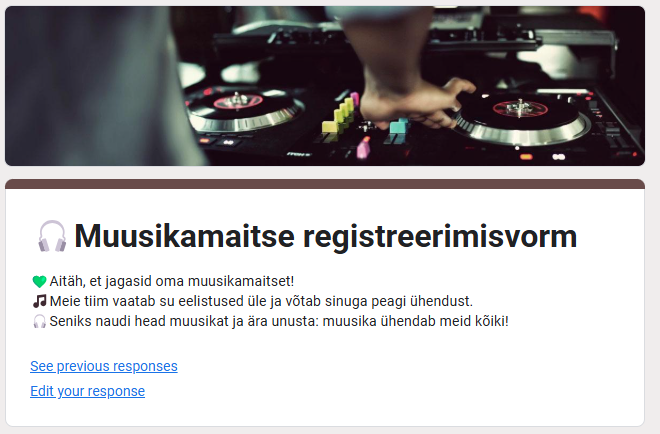Click the green heart icon before Aitäh
The width and height of the screenshot is (660, 434).
(39, 281)
